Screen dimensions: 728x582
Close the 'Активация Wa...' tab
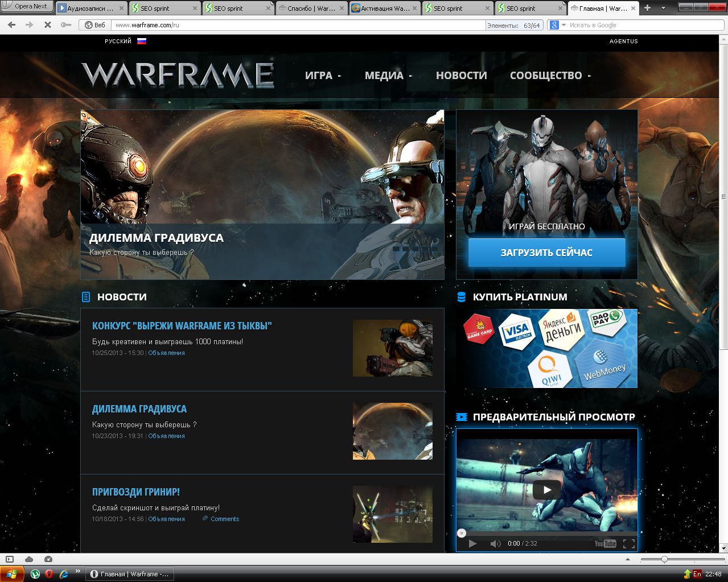coord(414,9)
